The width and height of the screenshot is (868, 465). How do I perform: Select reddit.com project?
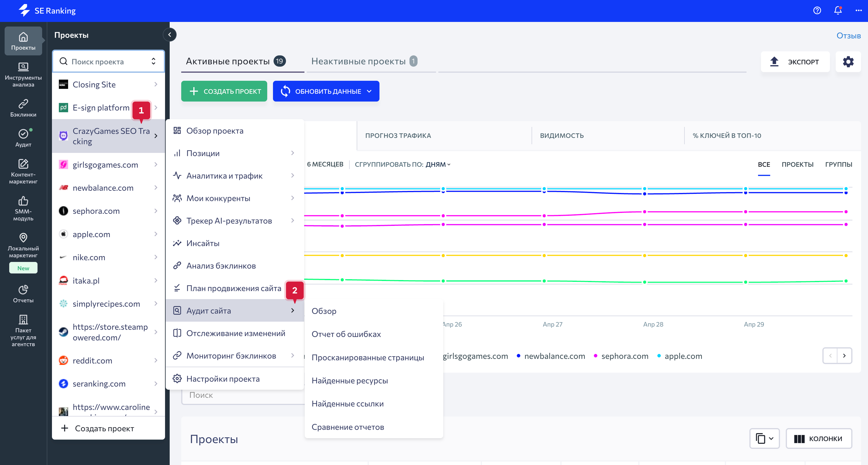[x=108, y=360]
